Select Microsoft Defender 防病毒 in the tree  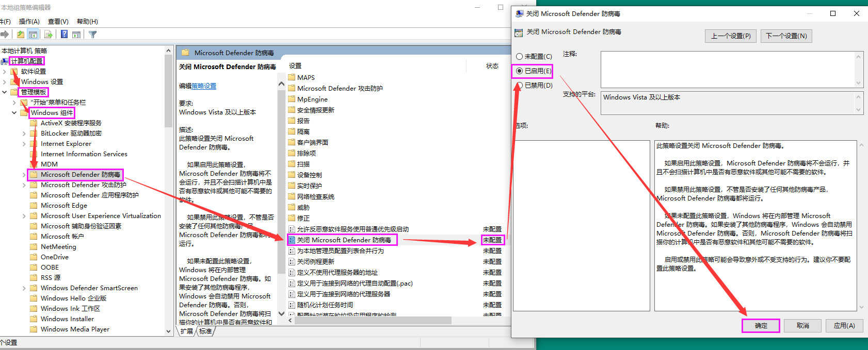(x=80, y=174)
